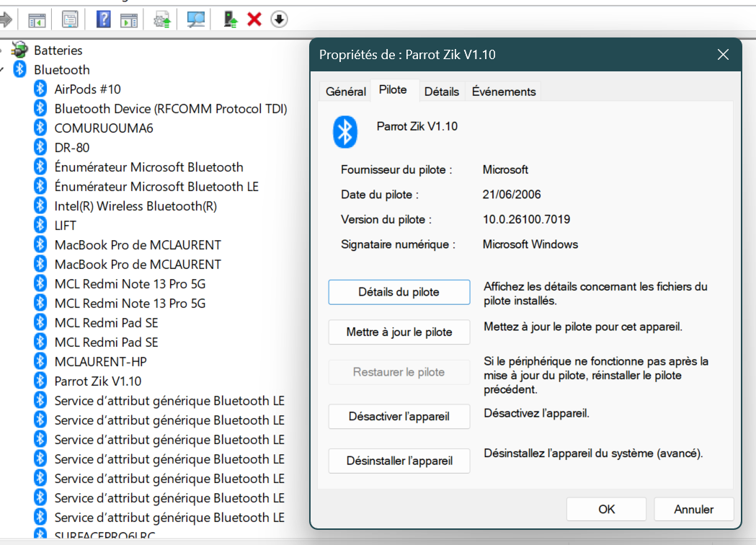The height and width of the screenshot is (545, 756).
Task: Click the Bluetooth icon beside COMURUOUMA6
Action: pyautogui.click(x=40, y=128)
